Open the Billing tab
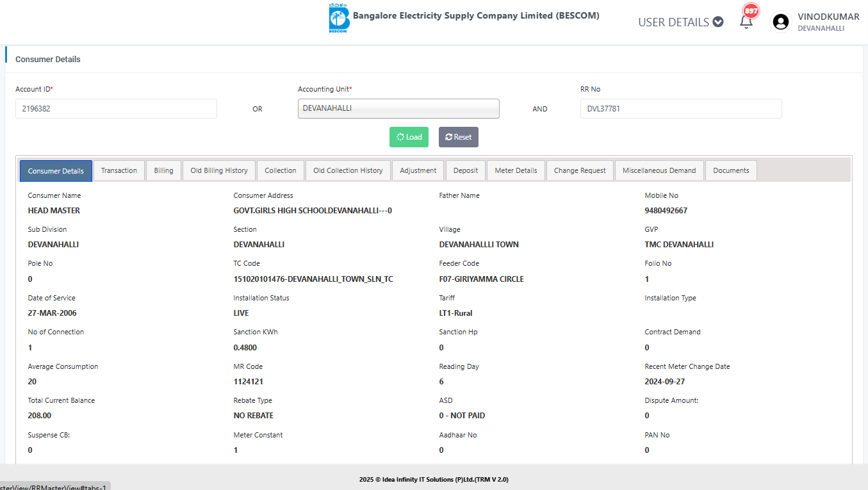 click(x=163, y=170)
